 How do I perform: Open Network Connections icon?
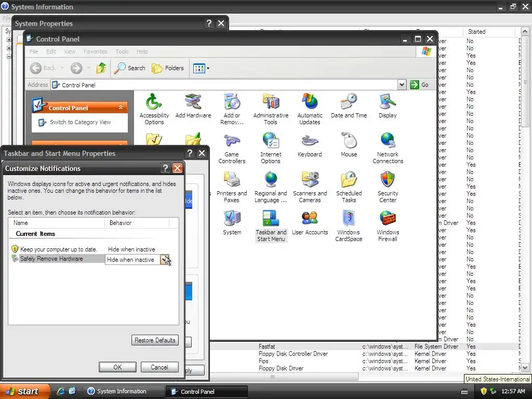[388, 148]
